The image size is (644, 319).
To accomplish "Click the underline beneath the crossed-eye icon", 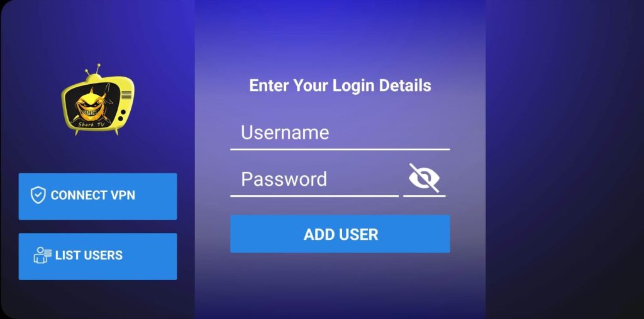I will (425, 197).
